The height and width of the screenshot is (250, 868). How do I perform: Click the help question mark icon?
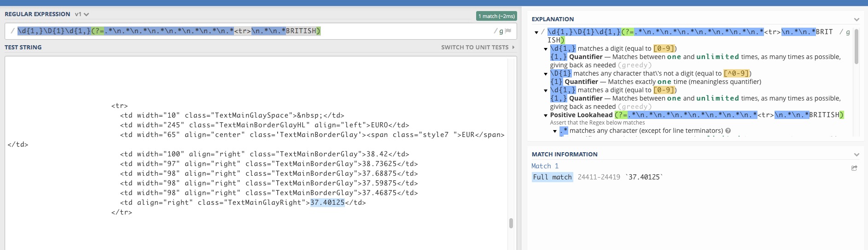[728, 131]
